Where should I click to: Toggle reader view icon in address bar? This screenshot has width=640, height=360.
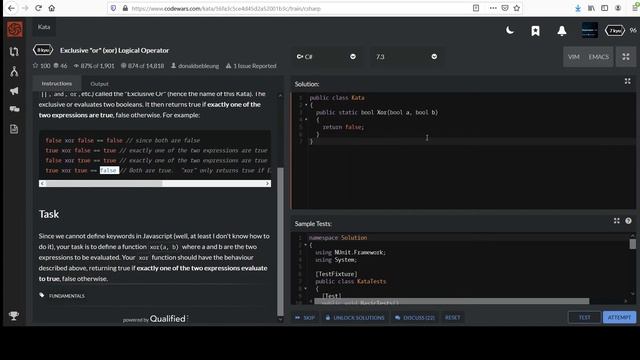pos(476,8)
